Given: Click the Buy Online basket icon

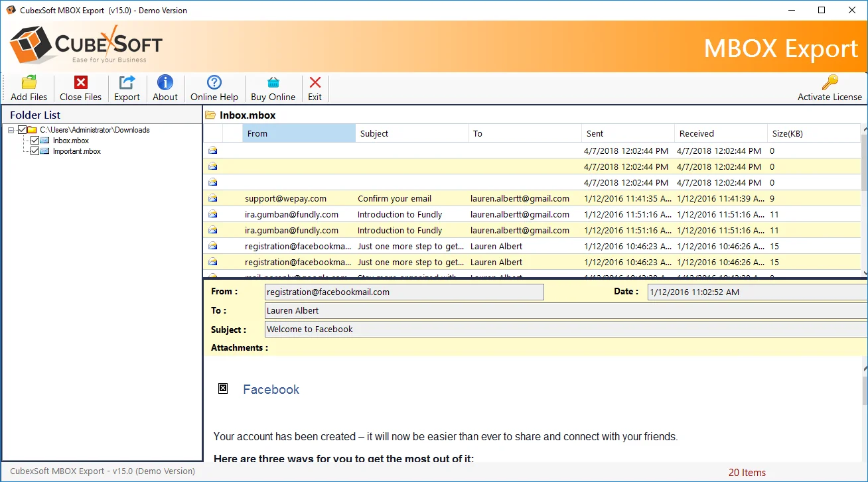Looking at the screenshot, I should point(273,82).
